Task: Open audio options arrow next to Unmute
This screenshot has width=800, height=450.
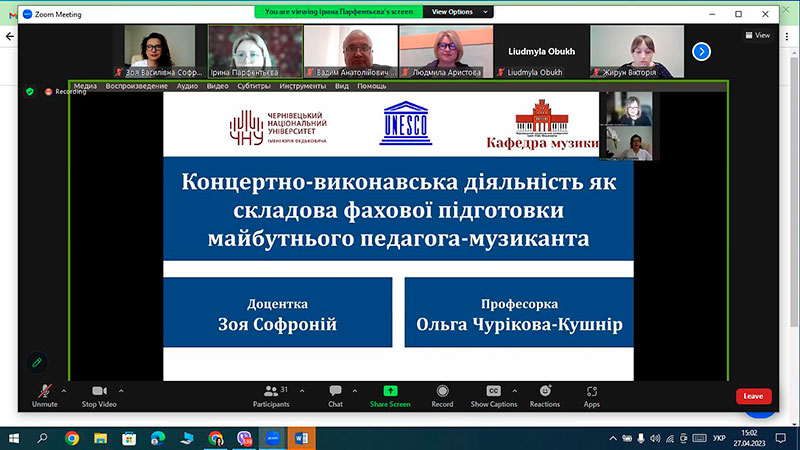Action: click(x=64, y=391)
